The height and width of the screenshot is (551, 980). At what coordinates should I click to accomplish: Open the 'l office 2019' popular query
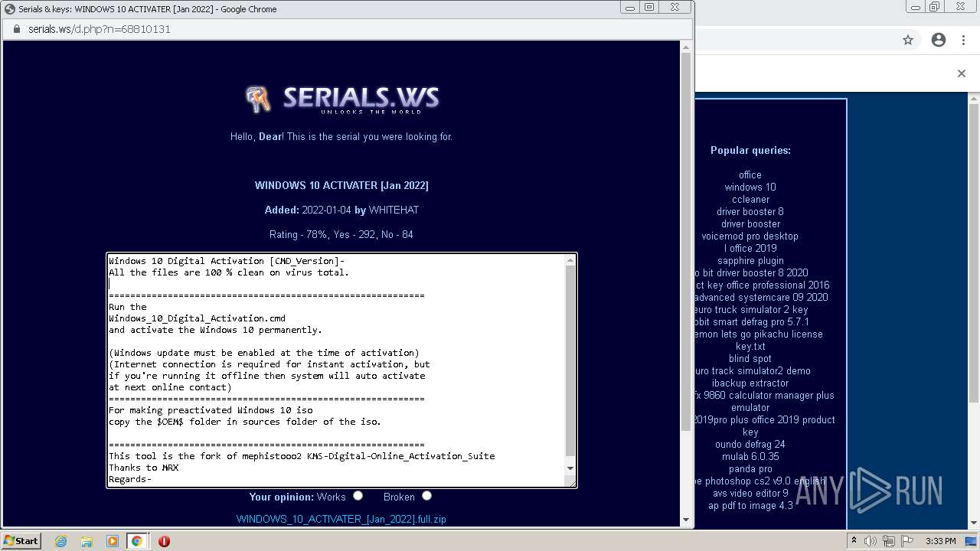750,248
